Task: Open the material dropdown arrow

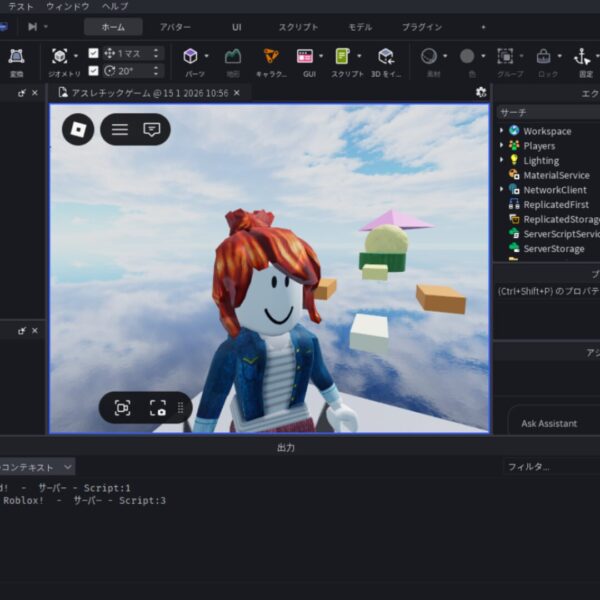Action: click(x=445, y=56)
